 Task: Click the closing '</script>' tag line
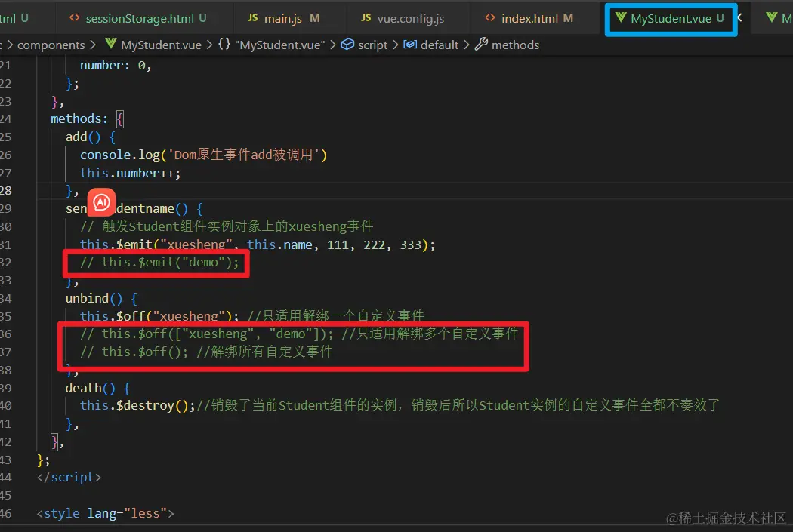(69, 478)
